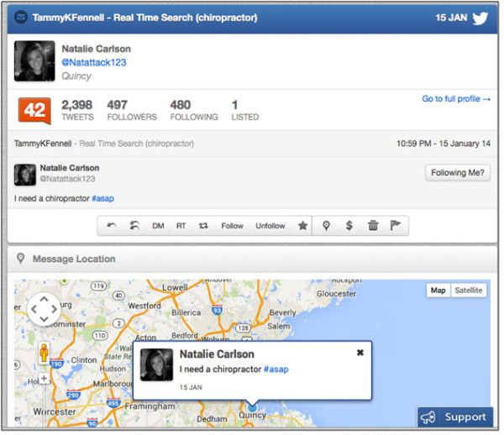Click Unfollow in the tweet toolbar

(x=270, y=226)
